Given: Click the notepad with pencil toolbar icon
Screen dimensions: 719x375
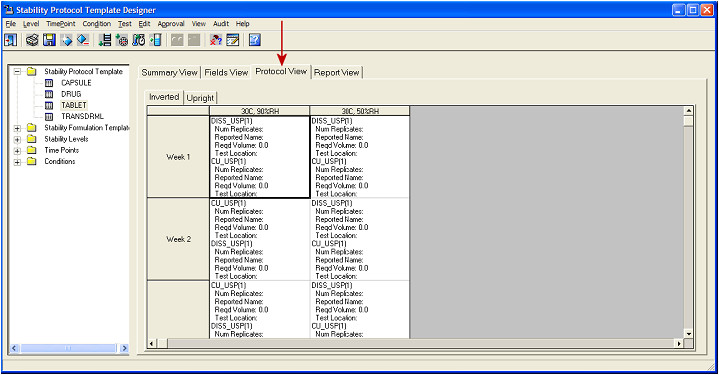Looking at the screenshot, I should tap(233, 40).
